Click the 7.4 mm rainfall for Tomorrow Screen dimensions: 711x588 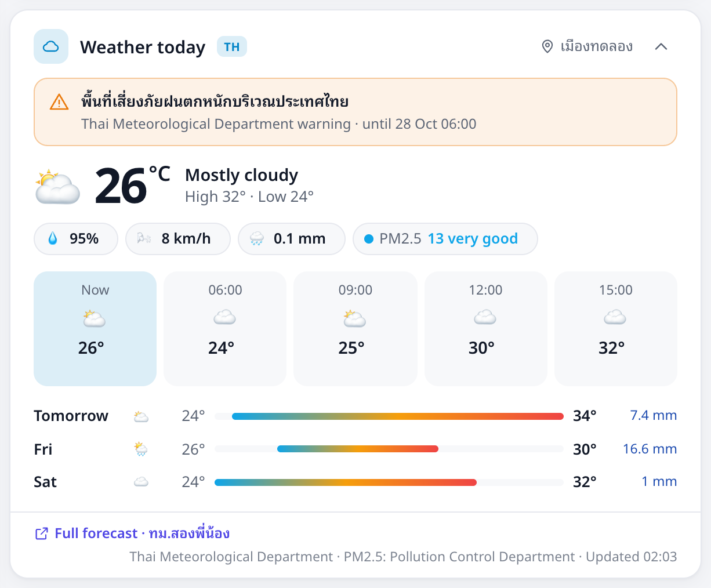654,415
